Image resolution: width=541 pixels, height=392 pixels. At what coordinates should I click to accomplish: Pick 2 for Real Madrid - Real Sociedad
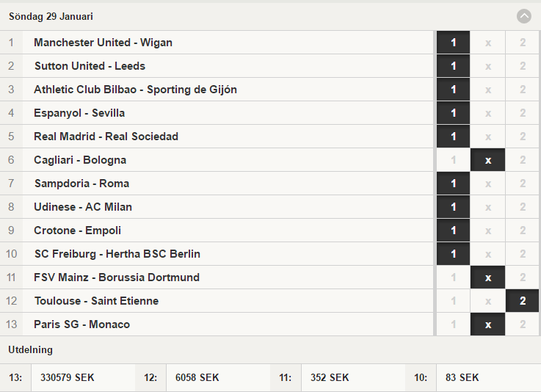tap(523, 137)
